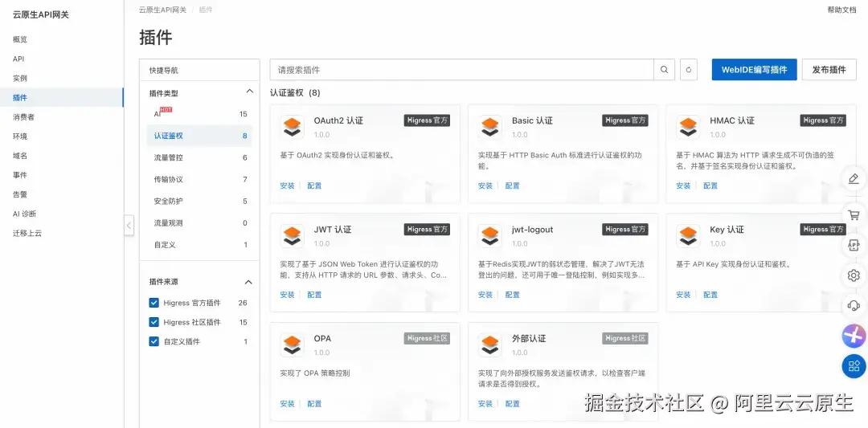Click the Key 认证 plugin icon
The image size is (868, 428).
pos(688,236)
